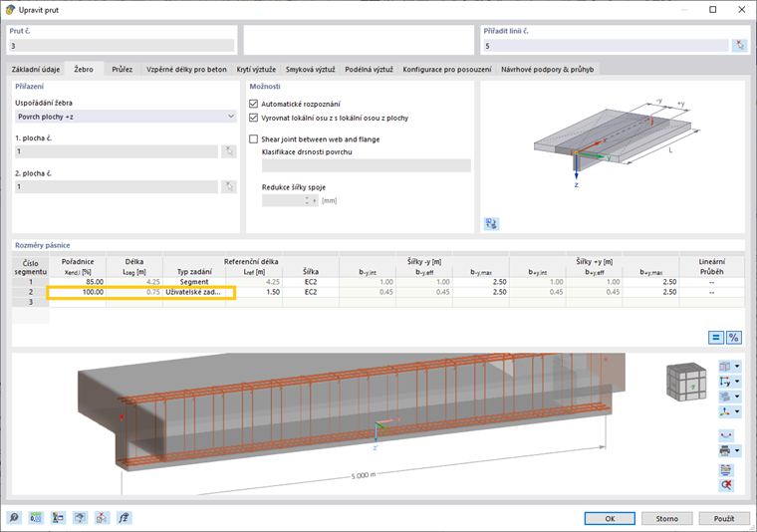Click the Klasifikace drsnosti povrchu field

point(367,165)
